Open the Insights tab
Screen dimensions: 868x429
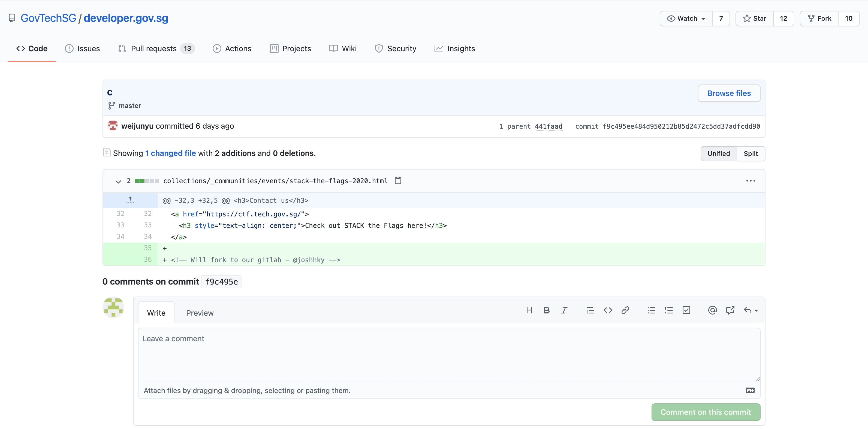[454, 49]
